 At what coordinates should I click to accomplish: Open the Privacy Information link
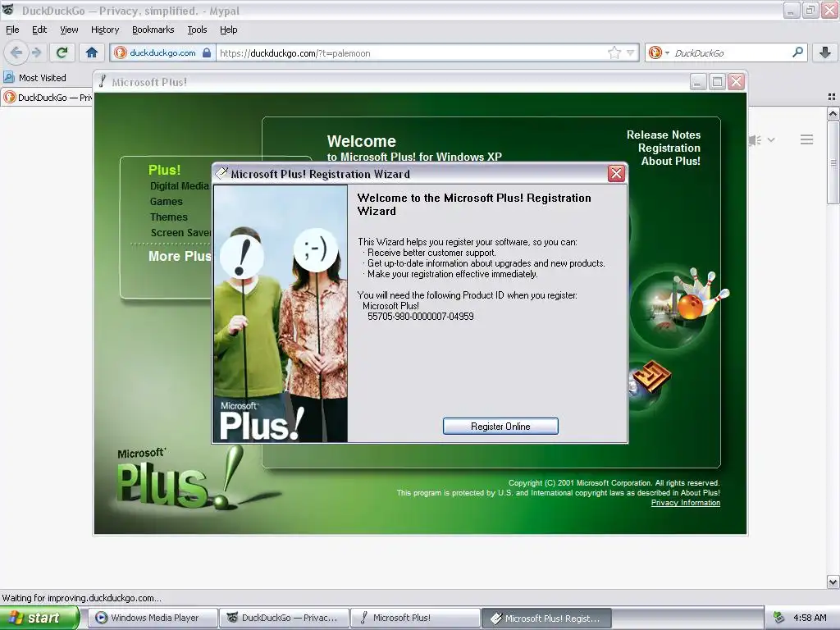tap(685, 503)
